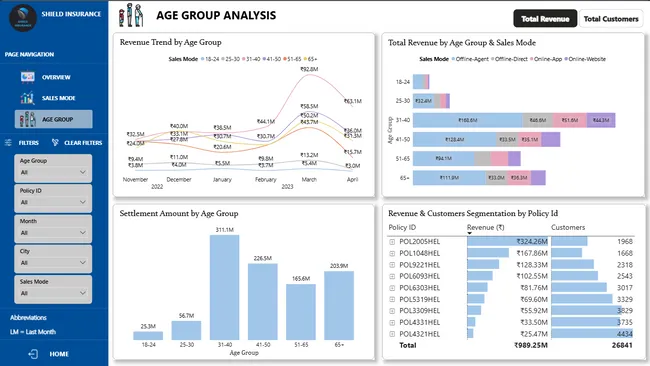The image size is (650, 366).
Task: Expand the POL5319HEL policy row
Action: pos(392,299)
